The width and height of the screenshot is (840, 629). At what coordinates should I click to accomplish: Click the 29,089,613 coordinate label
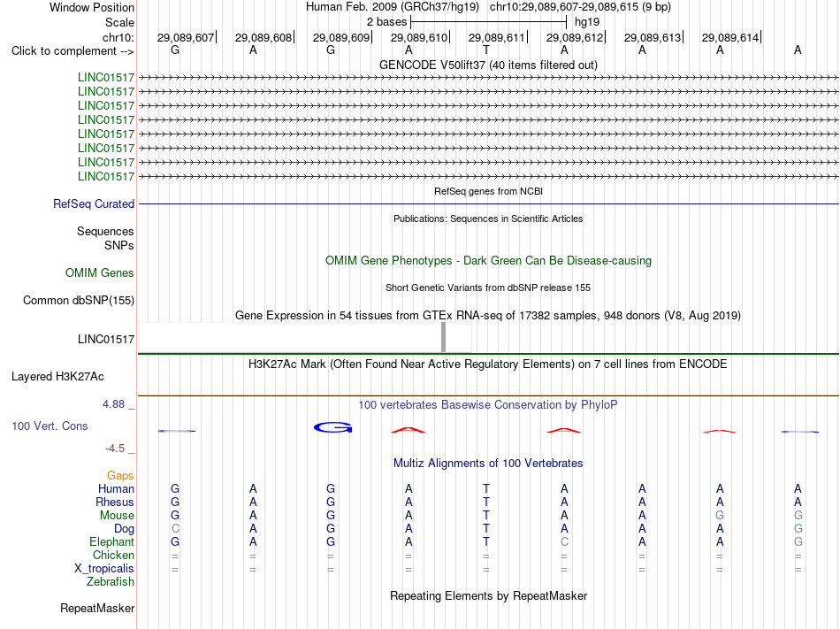(x=653, y=37)
